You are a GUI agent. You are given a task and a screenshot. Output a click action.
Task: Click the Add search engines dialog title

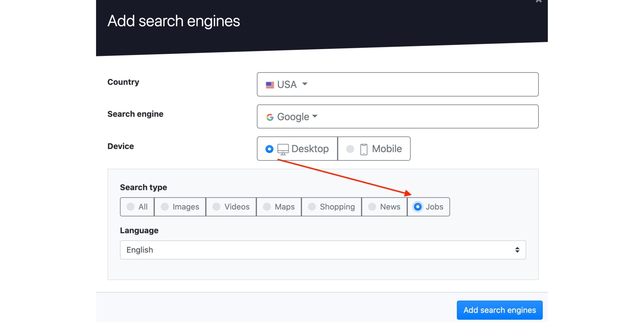tap(174, 21)
